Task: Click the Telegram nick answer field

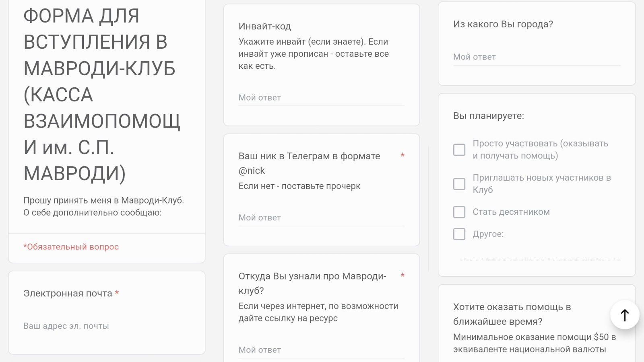Action: 322,218
